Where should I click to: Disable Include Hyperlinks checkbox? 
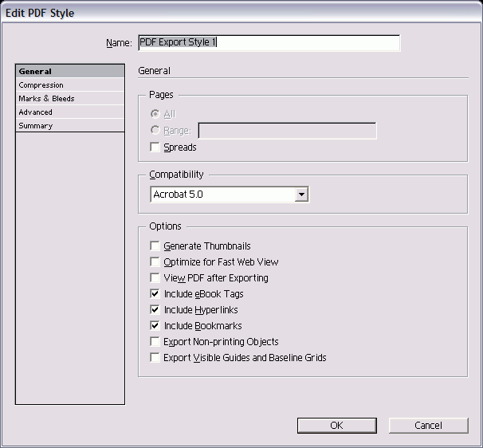pyautogui.click(x=155, y=310)
